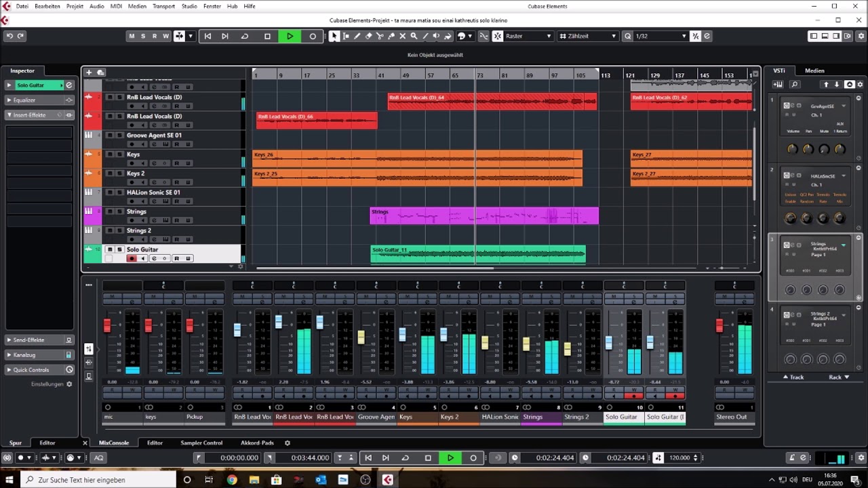Click green Play button in top toolbar
The width and height of the screenshot is (868, 488).
[290, 36]
